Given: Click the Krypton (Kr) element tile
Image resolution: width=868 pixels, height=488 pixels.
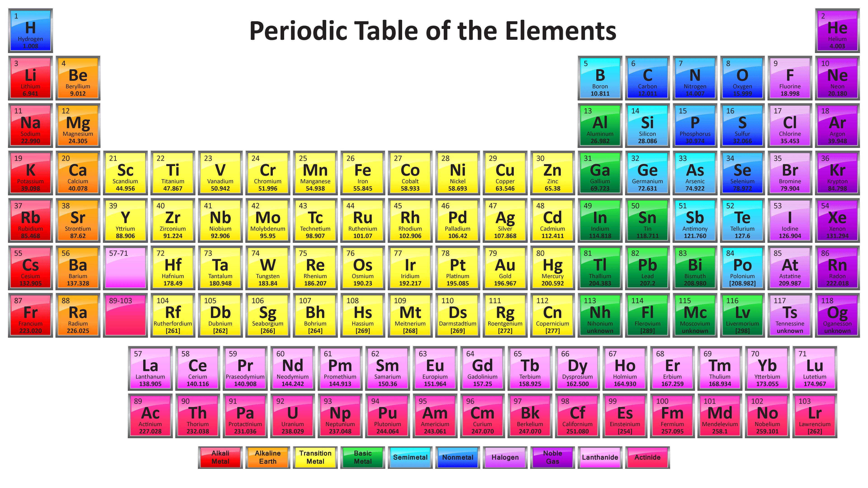Looking at the screenshot, I should pos(837,173).
